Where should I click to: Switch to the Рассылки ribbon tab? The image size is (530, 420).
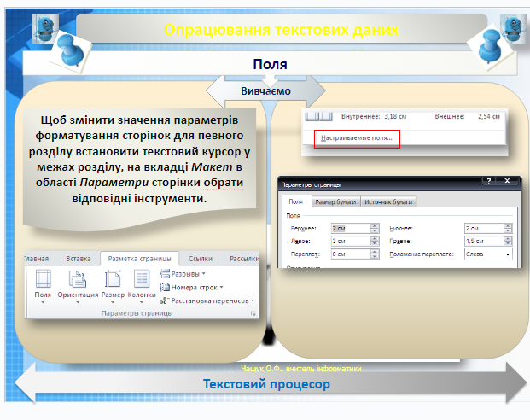[x=244, y=259]
